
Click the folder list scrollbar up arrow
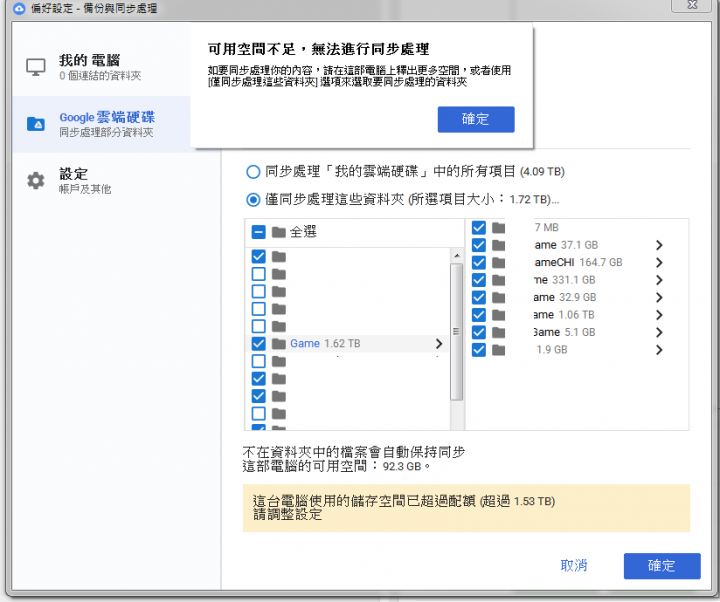tap(456, 256)
